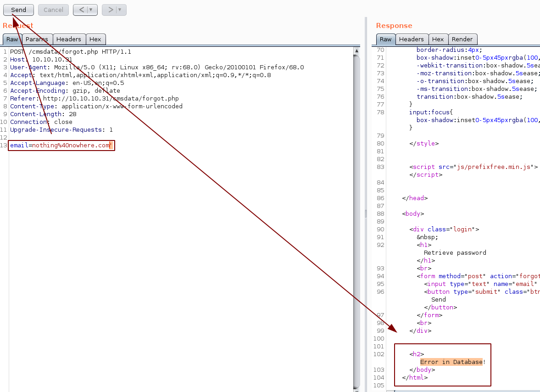Image resolution: width=540 pixels, height=392 pixels.
Task: Click the 'Connection: close' line
Action: point(41,122)
